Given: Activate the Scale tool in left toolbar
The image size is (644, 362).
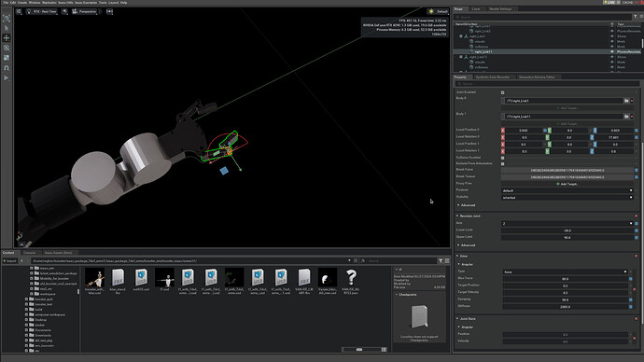Looking at the screenshot, I should tap(7, 58).
